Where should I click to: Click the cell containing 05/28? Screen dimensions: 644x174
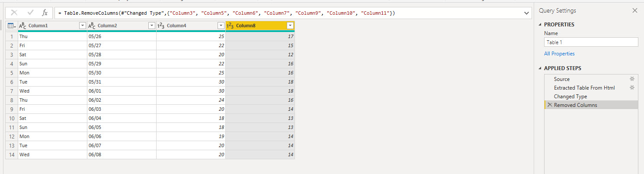coord(122,55)
